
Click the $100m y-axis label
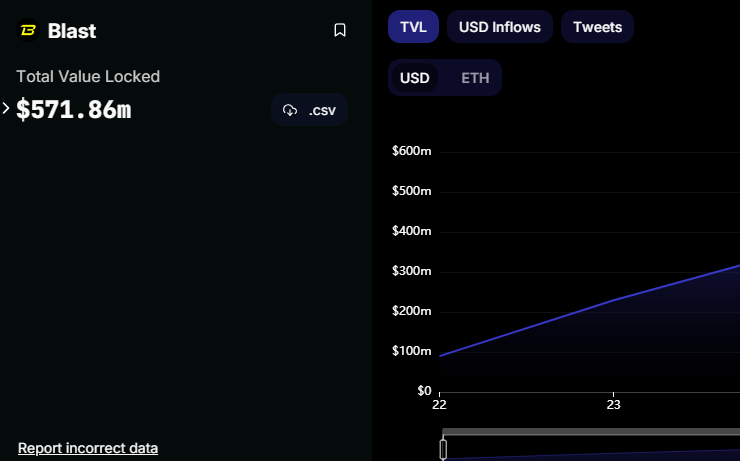[412, 351]
